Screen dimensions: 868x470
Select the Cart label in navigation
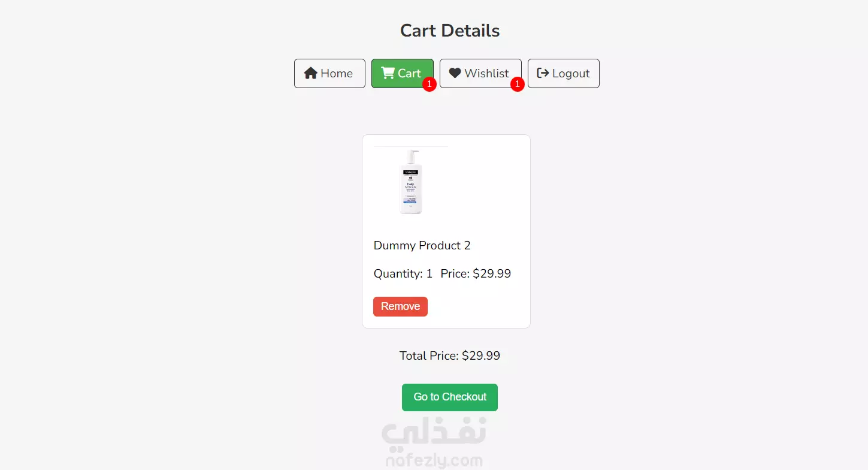click(409, 73)
